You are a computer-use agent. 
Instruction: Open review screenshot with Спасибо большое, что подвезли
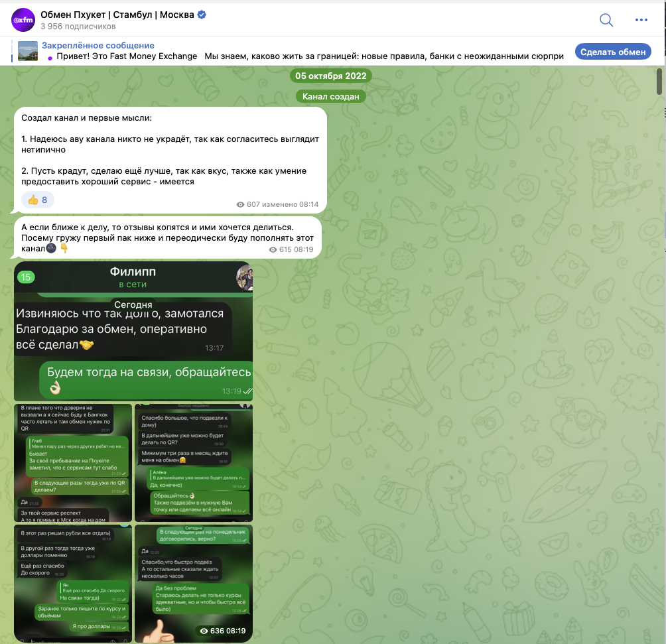point(194,463)
